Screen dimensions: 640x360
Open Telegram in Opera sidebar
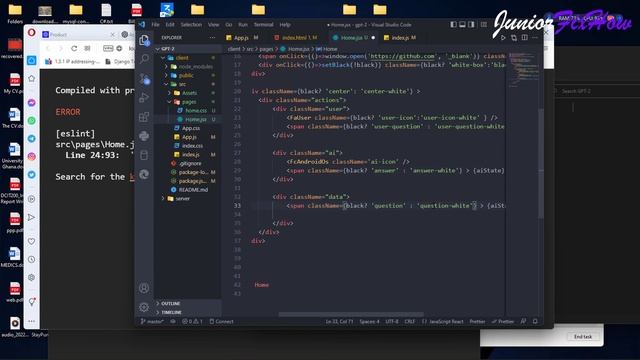31,139
